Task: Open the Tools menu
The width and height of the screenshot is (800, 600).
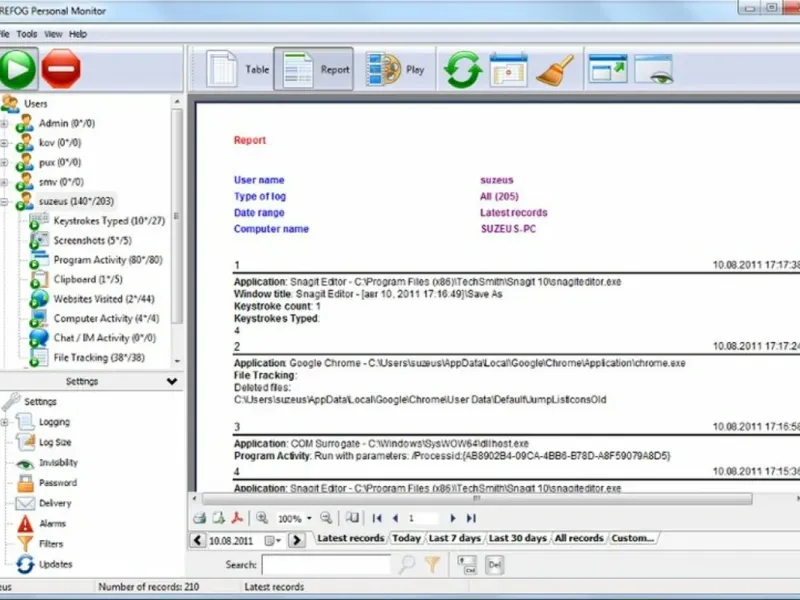Action: pos(27,34)
